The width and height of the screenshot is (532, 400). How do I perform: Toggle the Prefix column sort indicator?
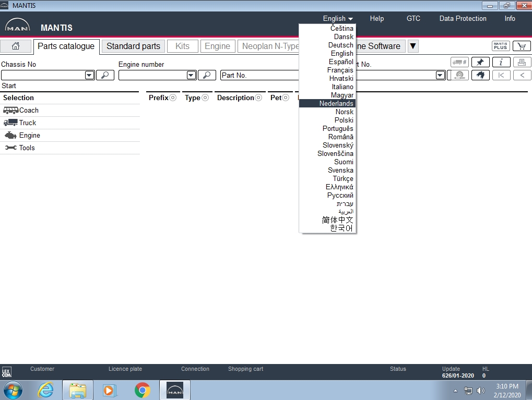173,98
